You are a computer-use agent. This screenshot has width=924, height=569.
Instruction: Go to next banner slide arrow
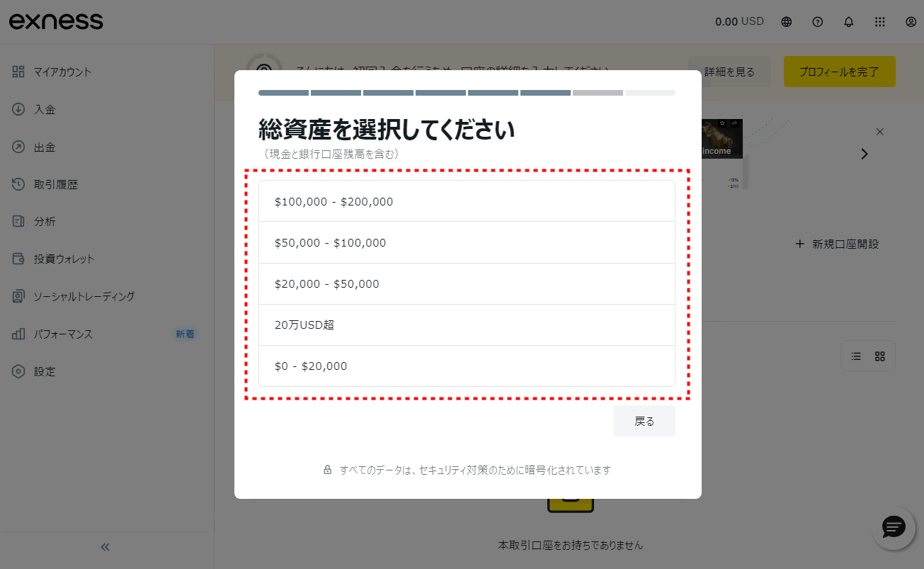[x=864, y=154]
